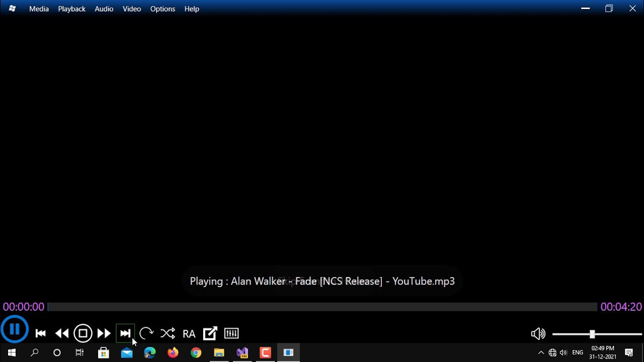Click the Playing Alan Walker Fade notification text

point(322,281)
